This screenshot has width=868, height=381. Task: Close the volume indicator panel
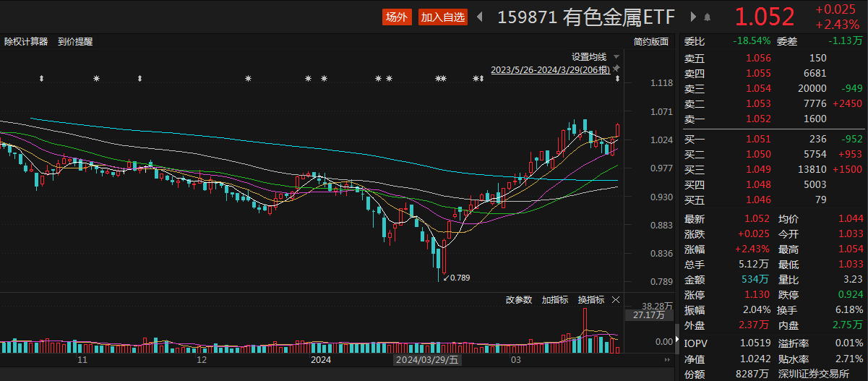616,299
